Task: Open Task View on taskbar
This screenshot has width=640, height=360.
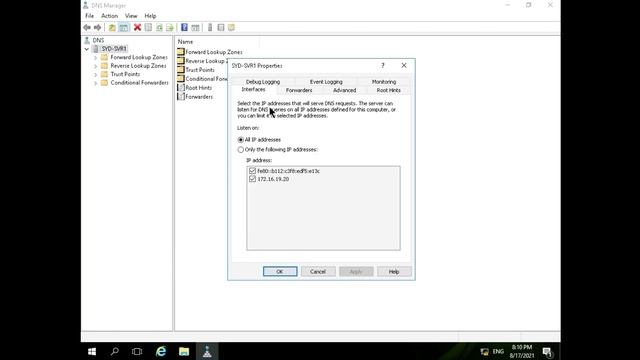Action: (137, 351)
